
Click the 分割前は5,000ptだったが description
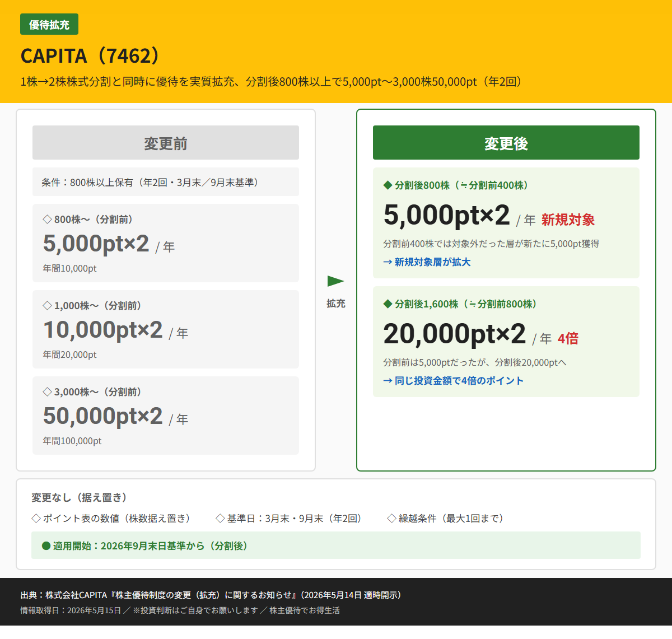(475, 362)
